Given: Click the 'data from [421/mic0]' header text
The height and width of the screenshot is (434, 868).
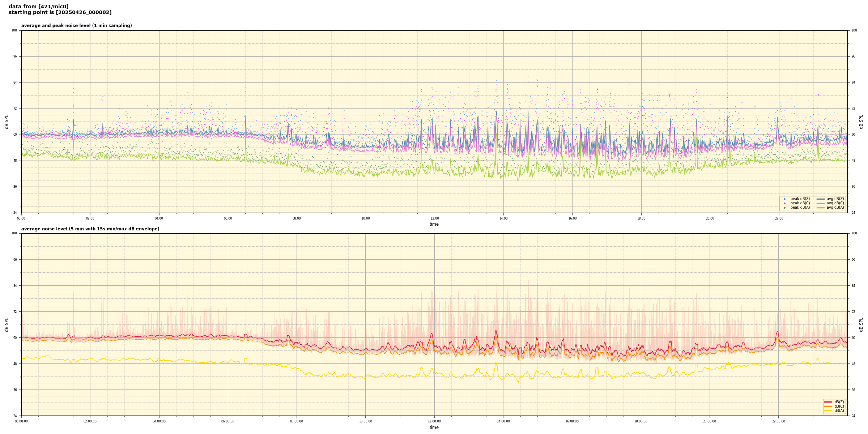Looking at the screenshot, I should click(38, 7).
